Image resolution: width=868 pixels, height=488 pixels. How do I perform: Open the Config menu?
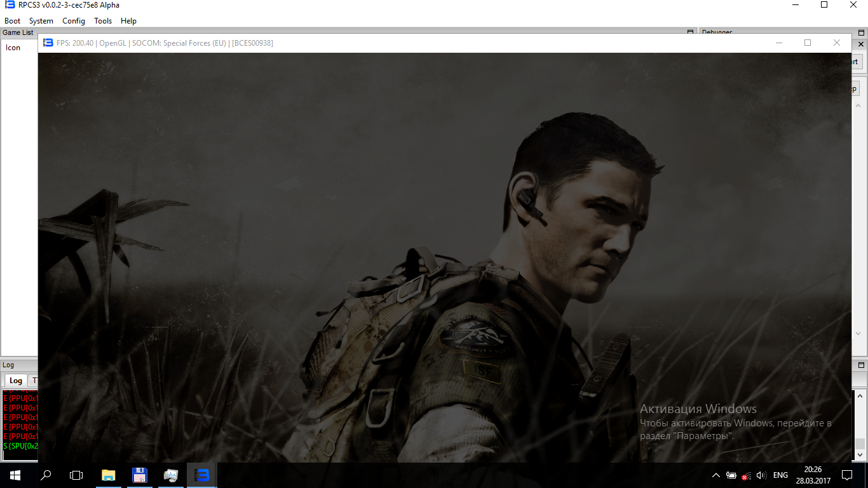pos(74,21)
